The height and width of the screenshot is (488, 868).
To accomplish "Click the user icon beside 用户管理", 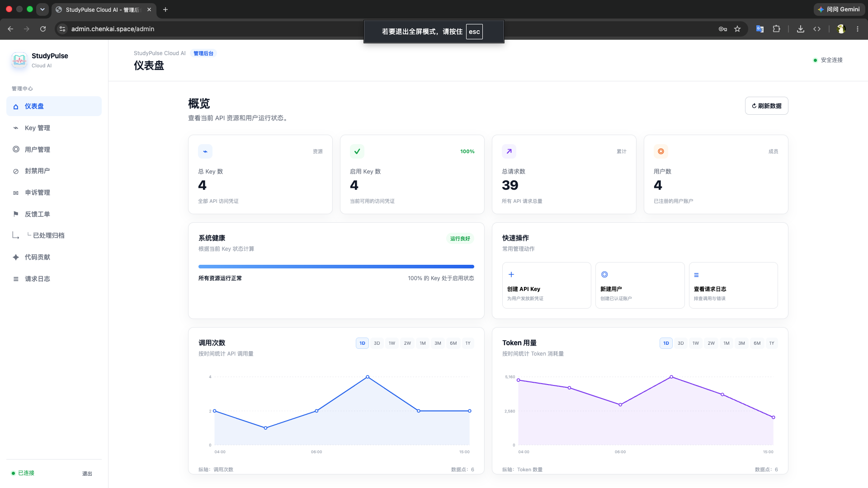I will [x=16, y=149].
